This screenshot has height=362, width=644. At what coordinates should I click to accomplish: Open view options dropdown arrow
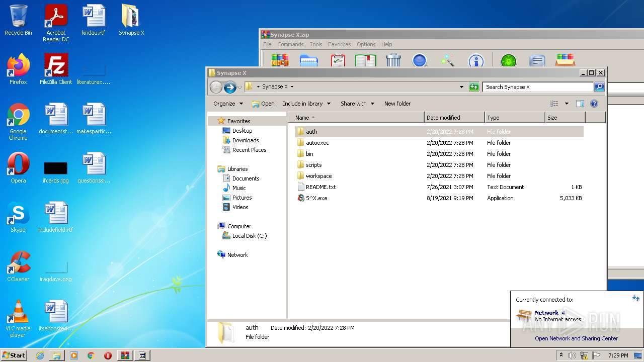pos(567,104)
